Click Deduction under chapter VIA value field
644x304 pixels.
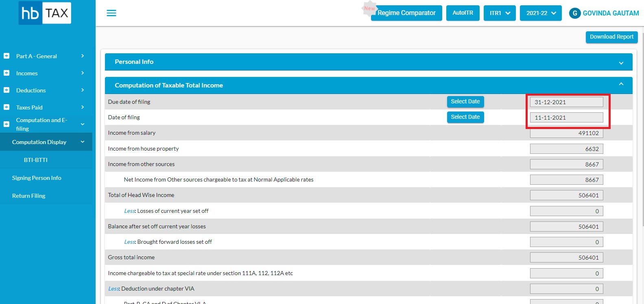567,289
